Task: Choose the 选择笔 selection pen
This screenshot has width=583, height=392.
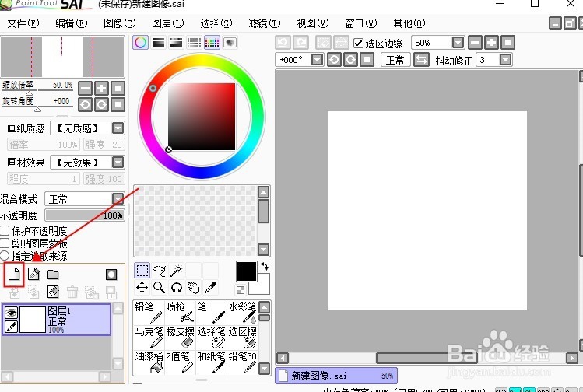Action: point(211,337)
